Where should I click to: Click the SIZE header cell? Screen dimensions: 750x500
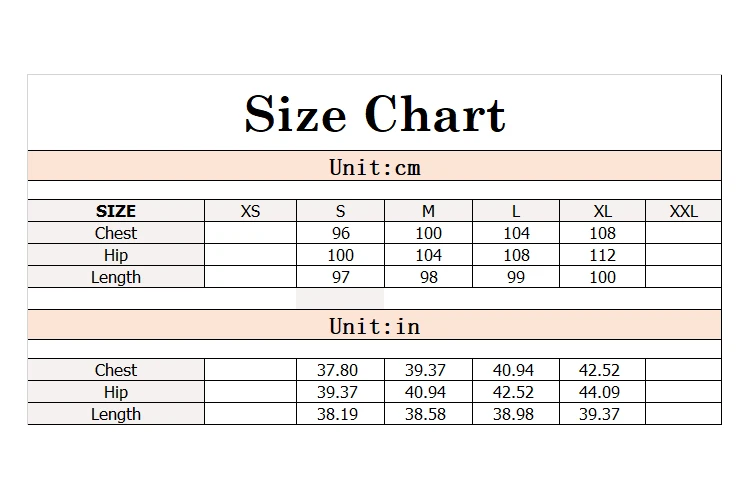pos(116,211)
